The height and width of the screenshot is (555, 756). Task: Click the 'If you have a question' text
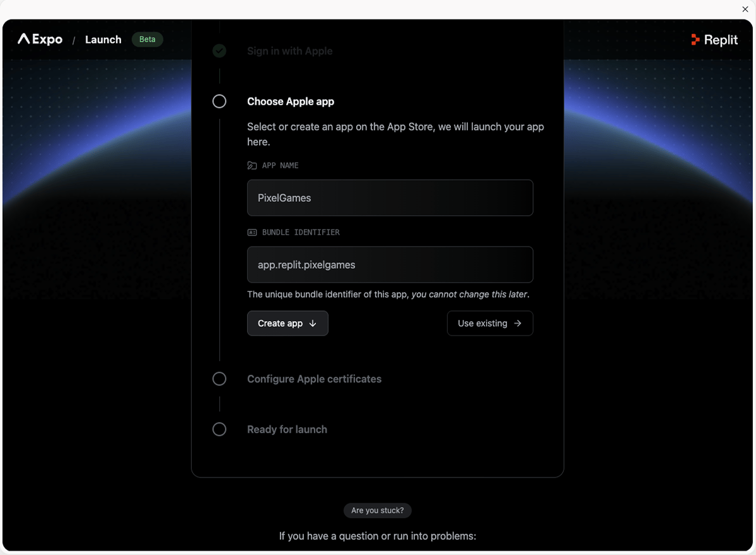tap(378, 536)
